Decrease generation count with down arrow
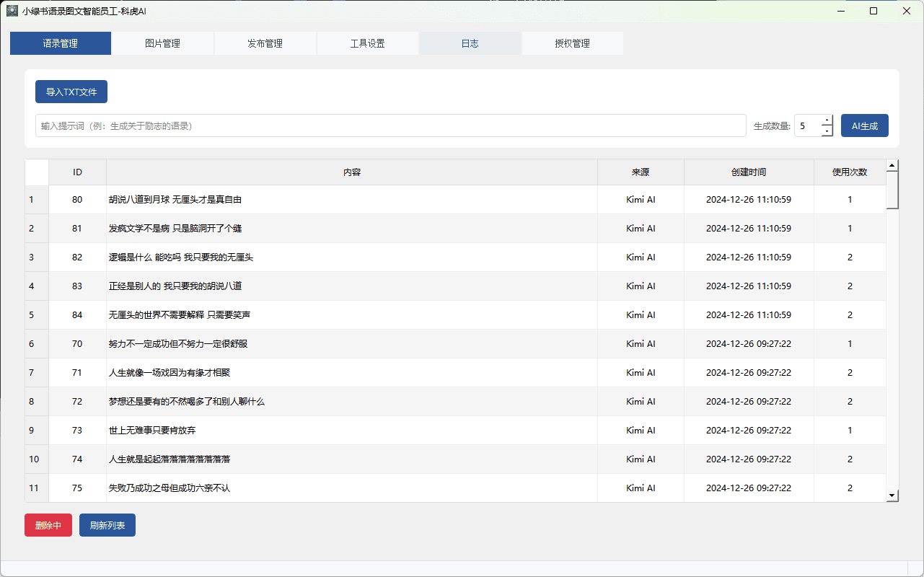Viewport: 924px width, 577px height. tap(827, 131)
